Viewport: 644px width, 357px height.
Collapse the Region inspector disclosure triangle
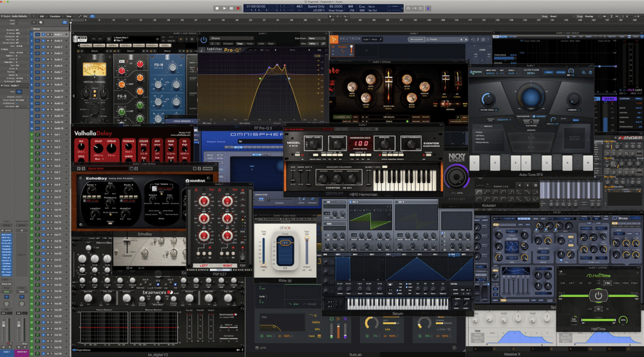pyautogui.click(x=2, y=17)
